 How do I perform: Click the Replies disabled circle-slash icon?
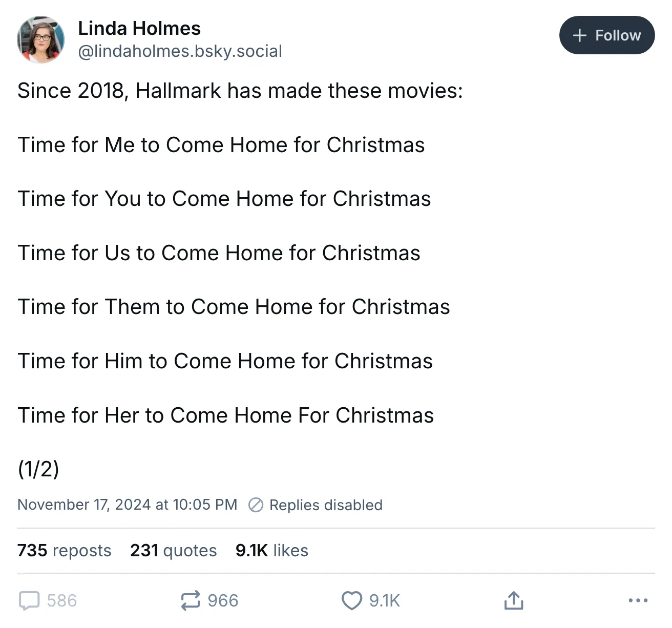click(256, 505)
